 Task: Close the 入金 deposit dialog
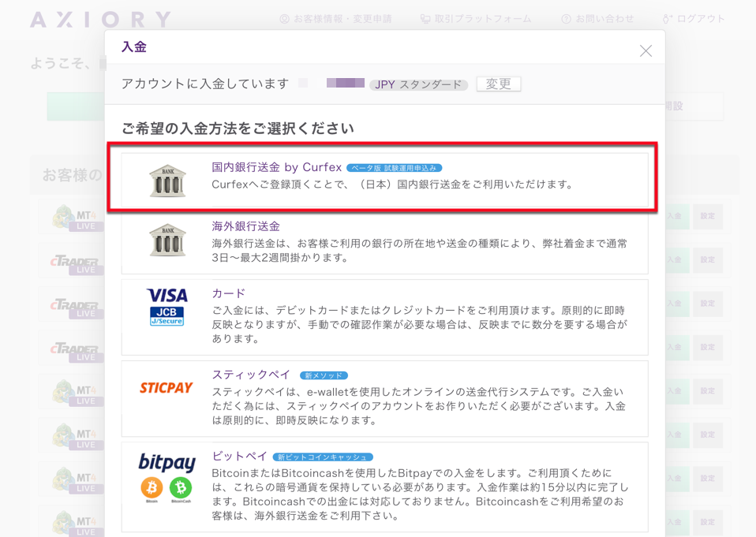[646, 51]
